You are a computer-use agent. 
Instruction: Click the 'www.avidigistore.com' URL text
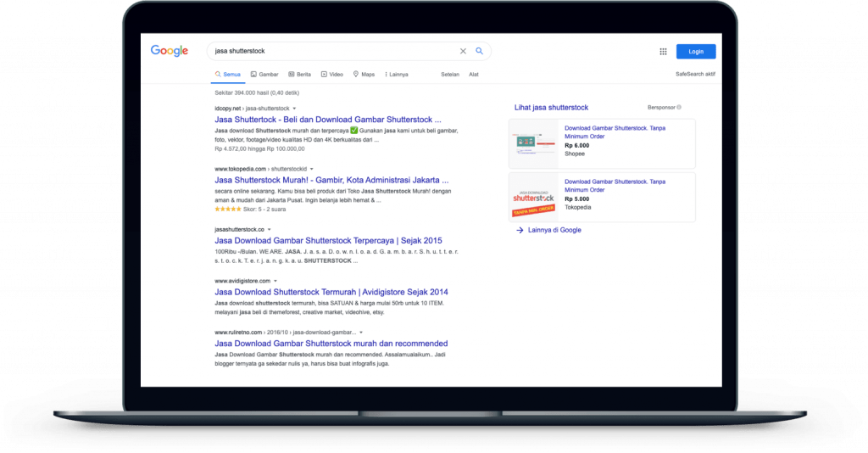242,281
